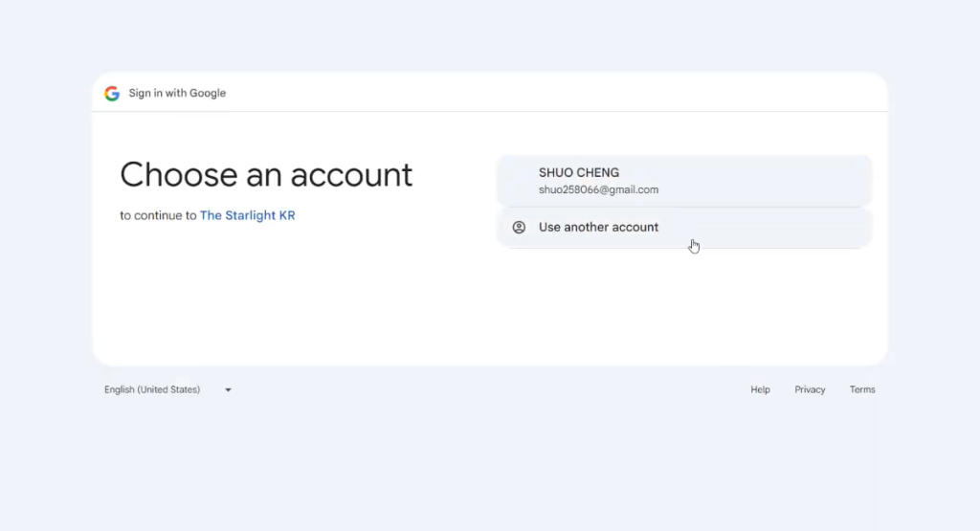Click the shuo258066@gmail.com email address

tap(598, 189)
